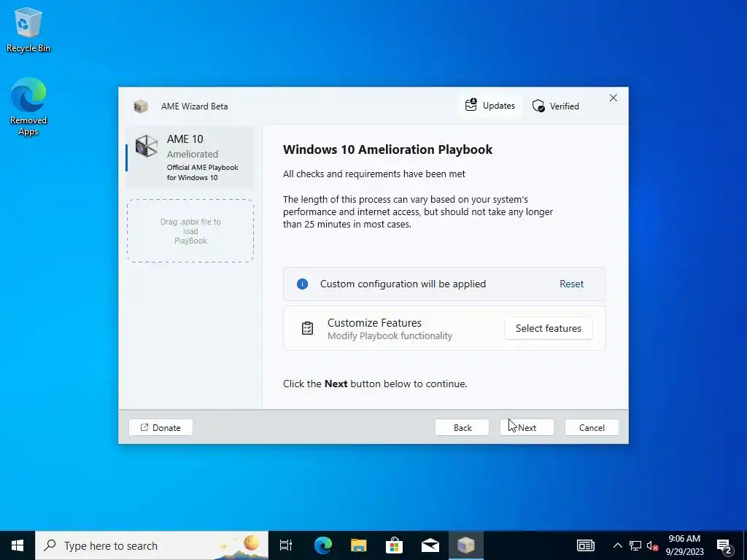The width and height of the screenshot is (747, 560).
Task: Go Back to previous wizard step
Action: (462, 427)
